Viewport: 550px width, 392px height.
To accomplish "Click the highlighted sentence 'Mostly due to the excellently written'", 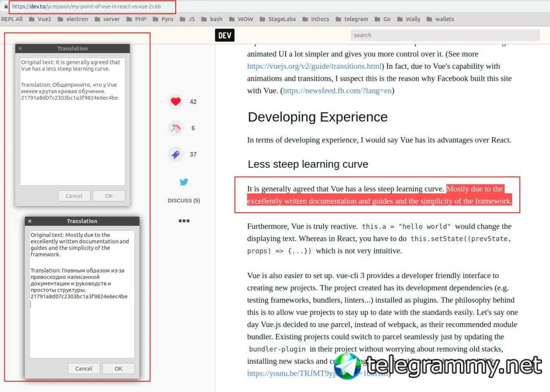I will click(380, 195).
